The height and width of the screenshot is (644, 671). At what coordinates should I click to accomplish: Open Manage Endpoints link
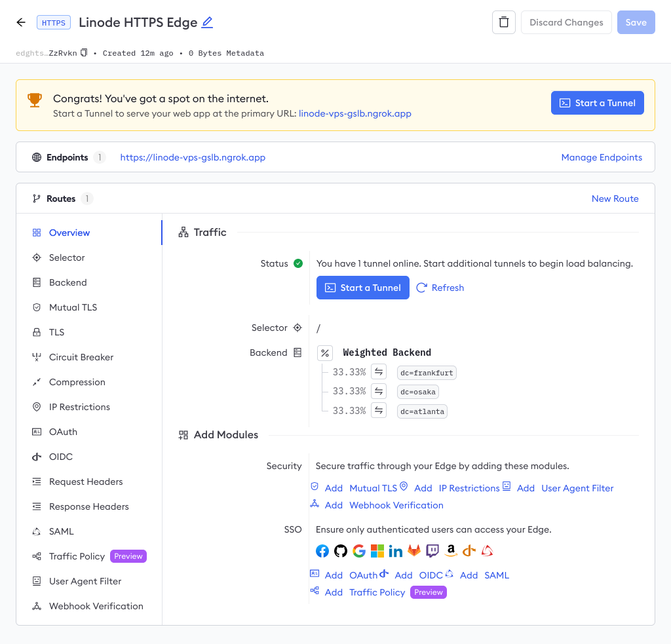tap(602, 157)
